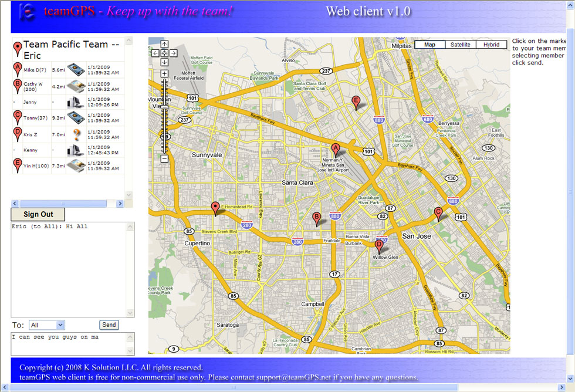Click PDA device icon in Yin H(100) row
Viewport: 575px width, 392px height.
(76, 165)
